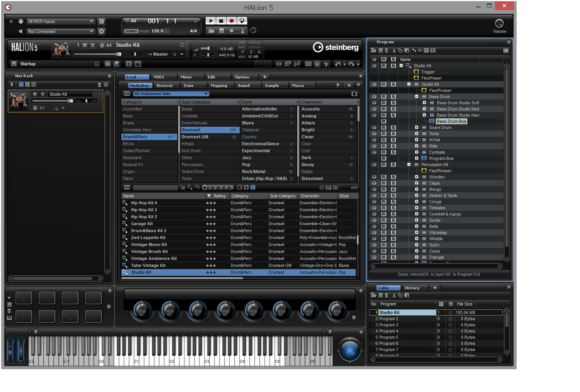Click the save disk icon beside Startup preset

point(14,64)
